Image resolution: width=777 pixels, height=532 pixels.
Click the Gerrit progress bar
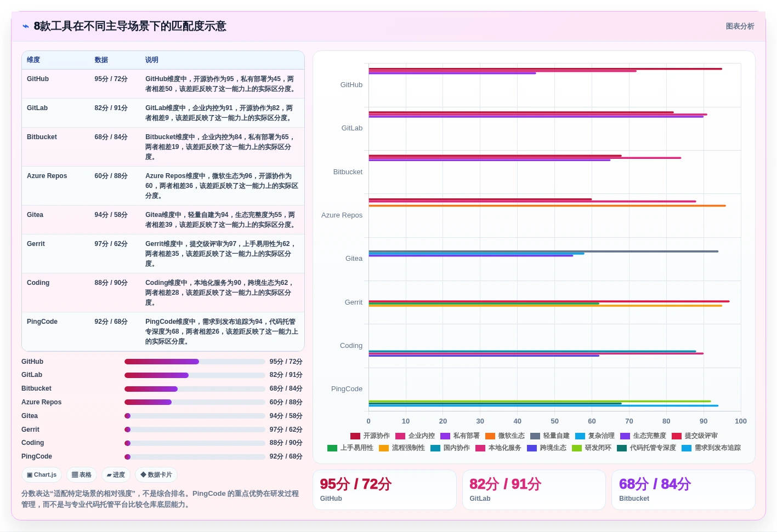[x=195, y=430]
